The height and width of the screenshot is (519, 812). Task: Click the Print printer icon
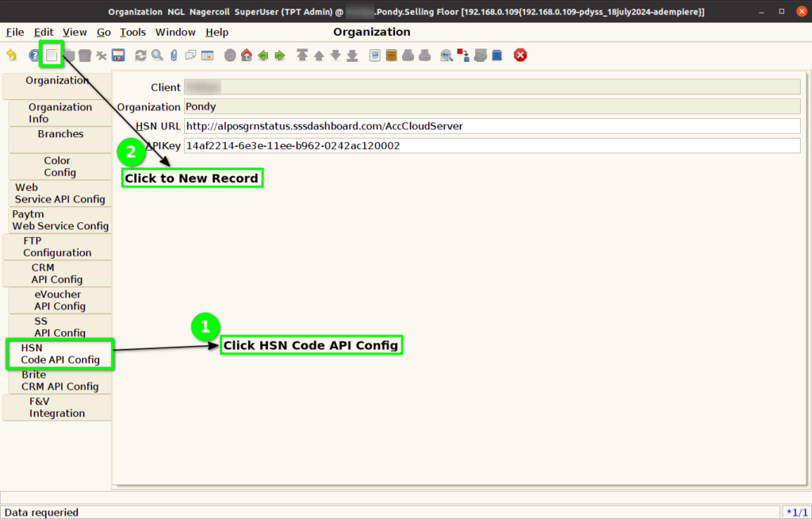[x=425, y=55]
